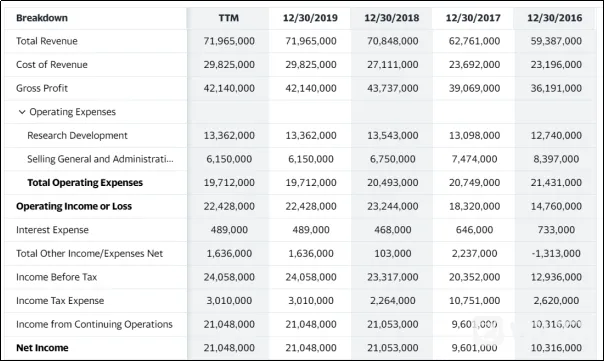Select the 12/30/2016 column header
The image size is (604, 361).
[555, 18]
